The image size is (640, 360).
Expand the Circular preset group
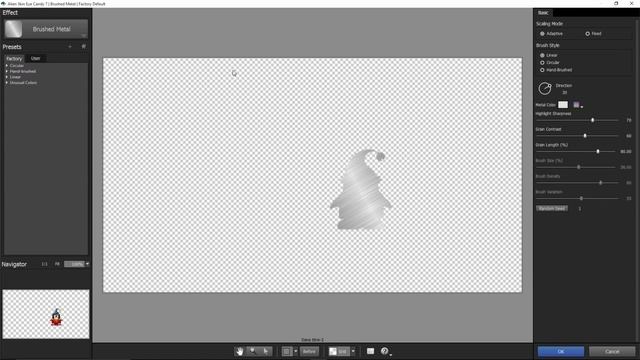[x=7, y=65]
